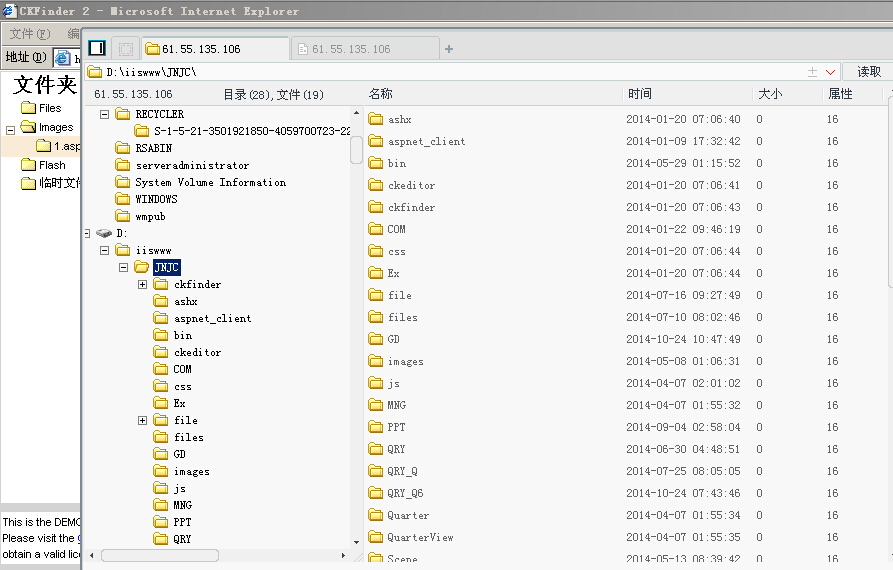The height and width of the screenshot is (570, 893).
Task: Click css folder icon in tree
Action: point(161,386)
